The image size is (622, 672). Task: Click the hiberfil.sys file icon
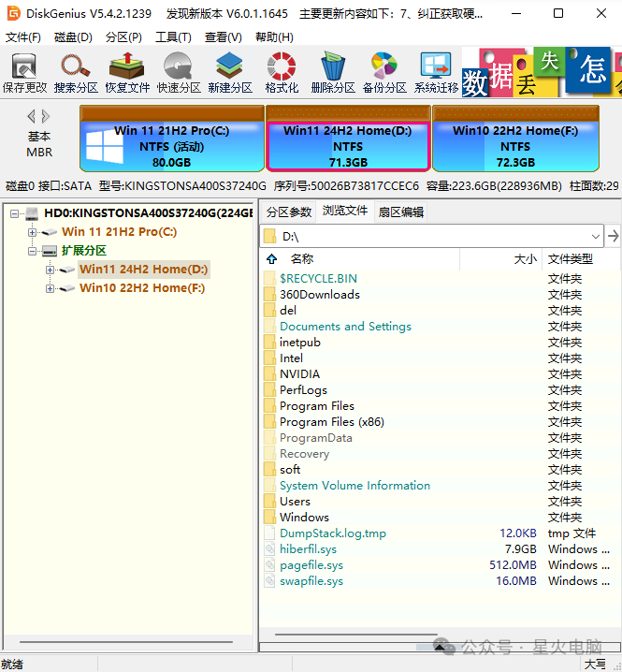(x=269, y=549)
